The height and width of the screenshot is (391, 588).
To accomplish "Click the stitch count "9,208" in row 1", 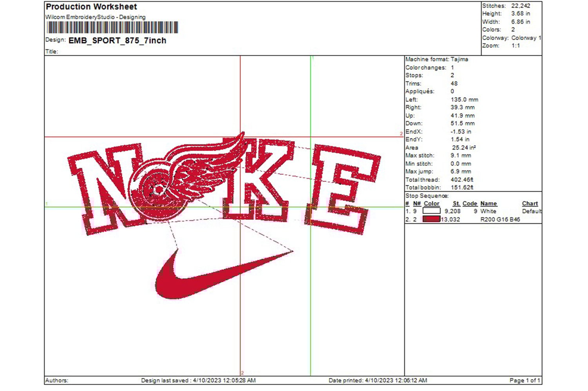I will [x=453, y=211].
